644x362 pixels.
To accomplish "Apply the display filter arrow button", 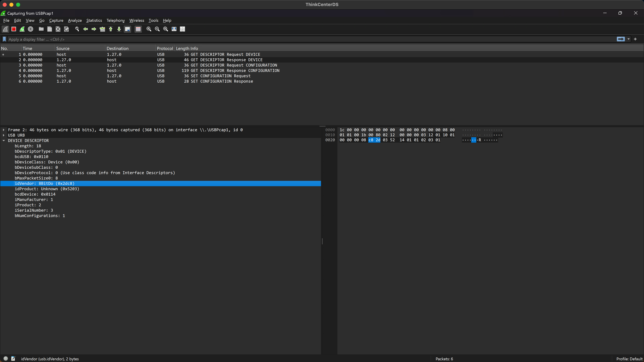I will [621, 39].
